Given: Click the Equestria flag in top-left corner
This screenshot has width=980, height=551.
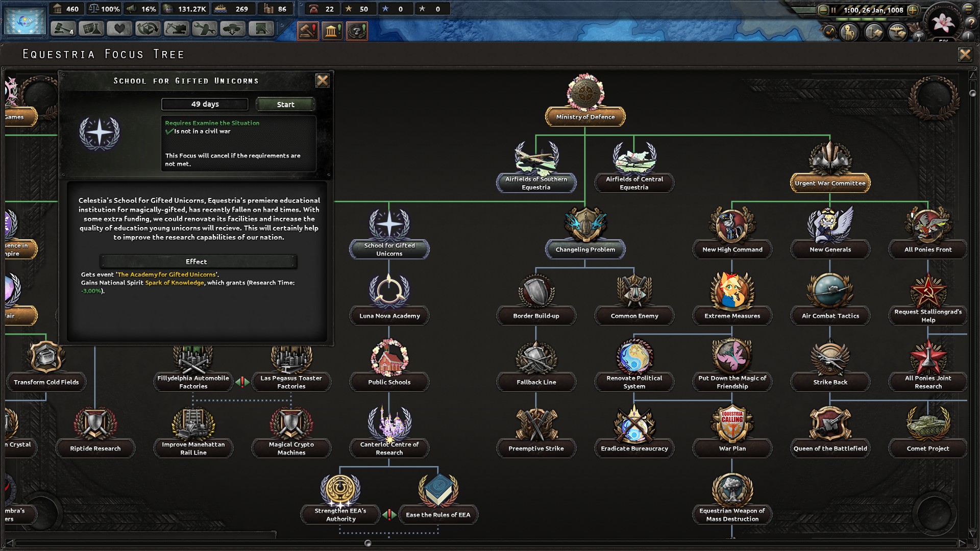Looking at the screenshot, I should 24,20.
